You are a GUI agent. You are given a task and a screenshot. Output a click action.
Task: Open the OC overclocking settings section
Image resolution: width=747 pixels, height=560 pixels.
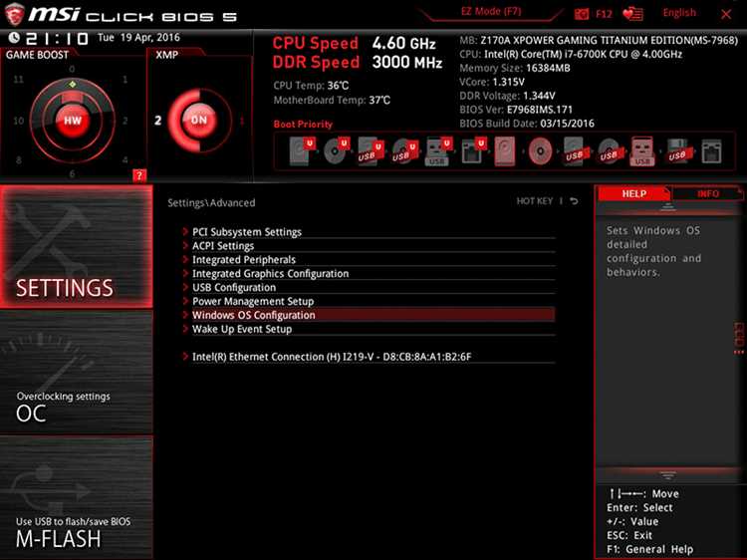click(77, 373)
